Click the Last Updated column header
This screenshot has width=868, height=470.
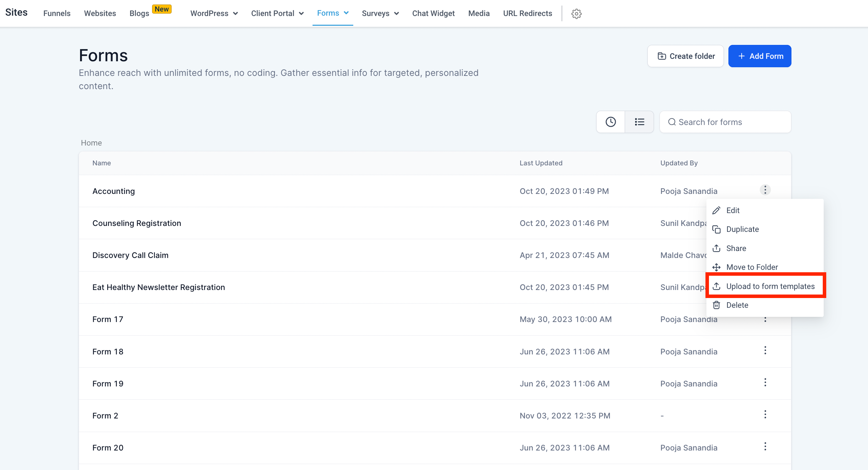(541, 163)
